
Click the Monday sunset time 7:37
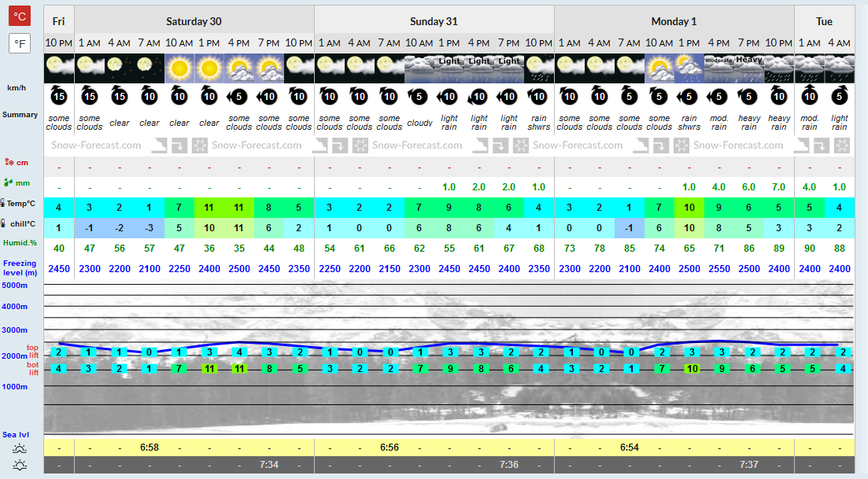[x=749, y=465]
